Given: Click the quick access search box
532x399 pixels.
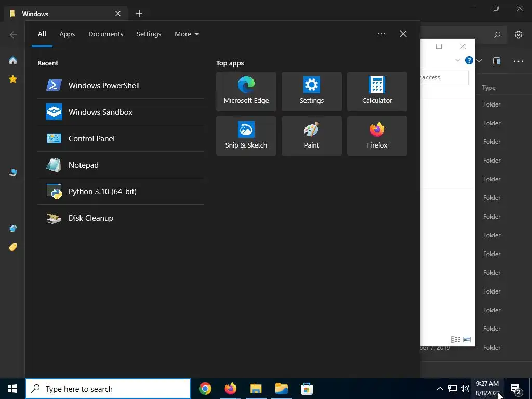Looking at the screenshot, I should click(444, 77).
